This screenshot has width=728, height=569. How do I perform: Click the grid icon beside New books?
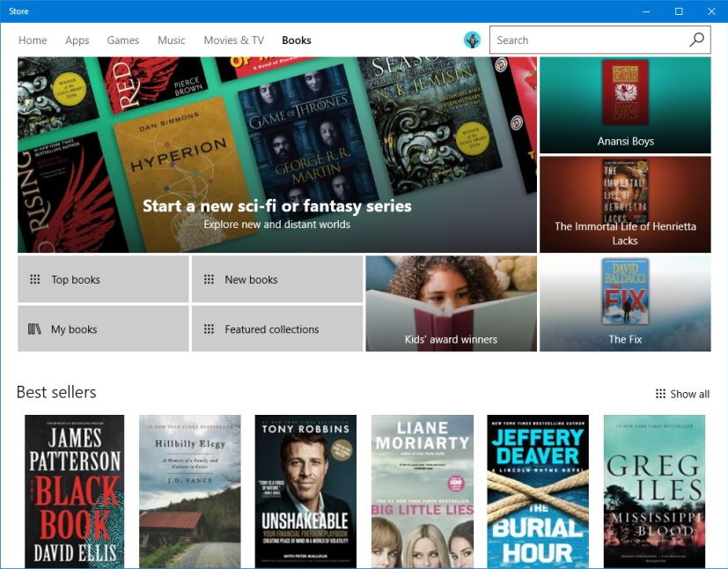tap(209, 279)
